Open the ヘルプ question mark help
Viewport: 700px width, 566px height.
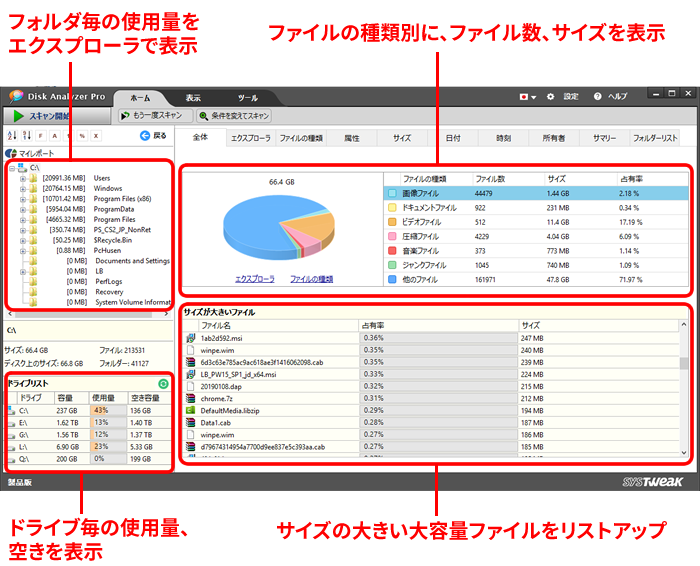610,96
